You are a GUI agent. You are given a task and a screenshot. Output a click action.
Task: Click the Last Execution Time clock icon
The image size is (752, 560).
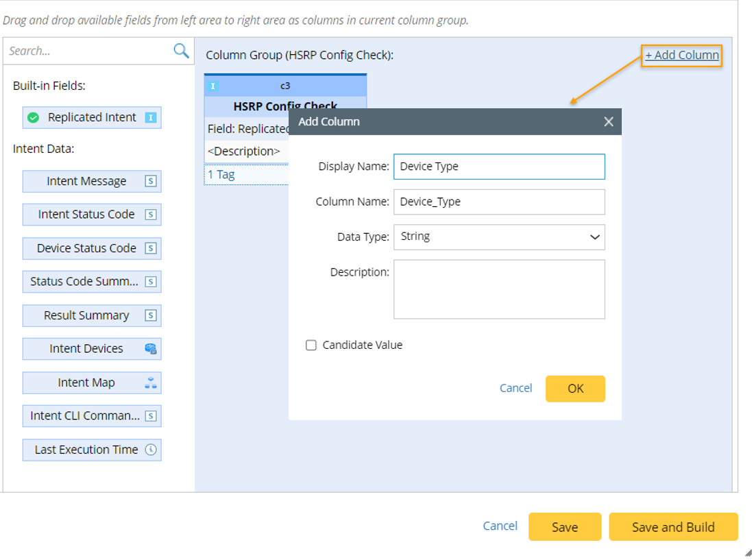tap(151, 450)
